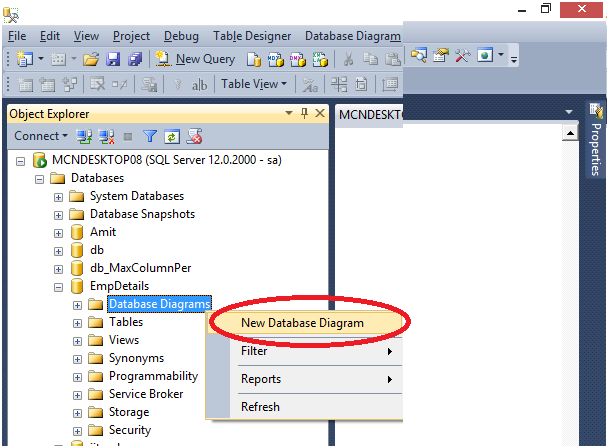The image size is (609, 448).
Task: Click the Refresh icon in Object Explorer
Action: 172,136
